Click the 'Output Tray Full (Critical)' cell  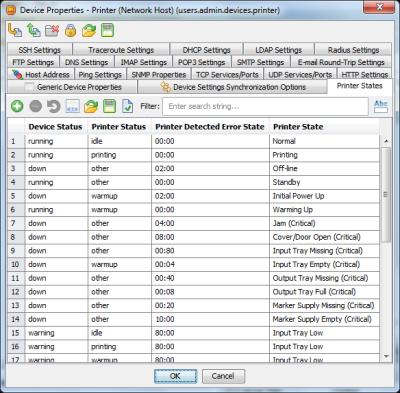point(324,292)
